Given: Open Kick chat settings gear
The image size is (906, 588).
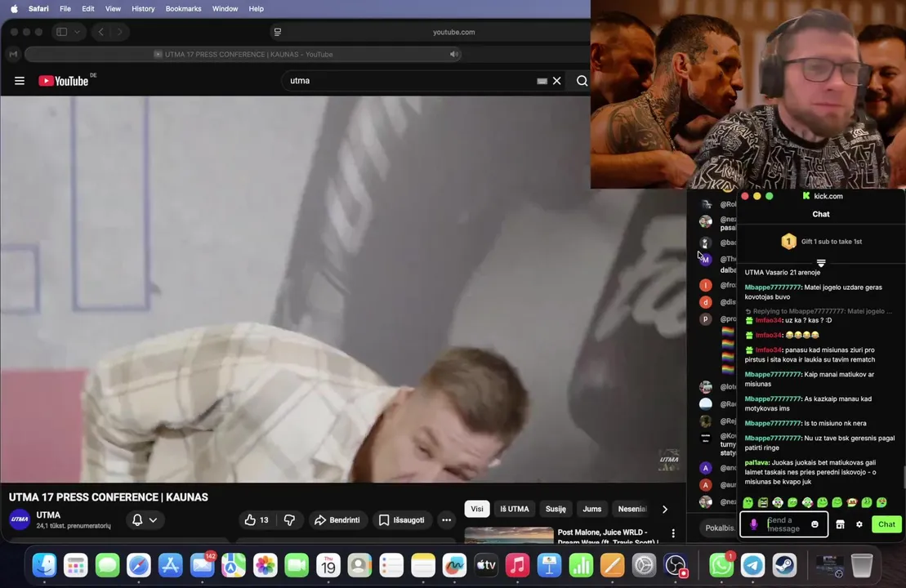Looking at the screenshot, I should click(x=859, y=524).
